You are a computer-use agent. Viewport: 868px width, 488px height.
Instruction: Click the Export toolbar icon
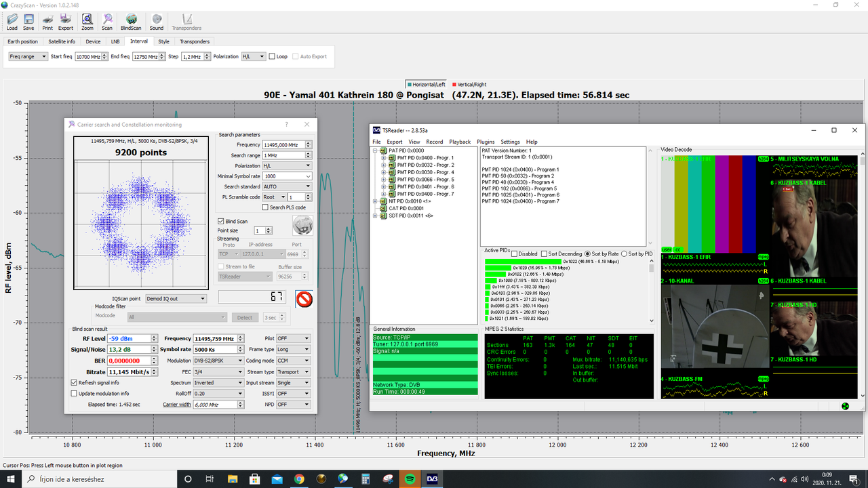click(66, 22)
